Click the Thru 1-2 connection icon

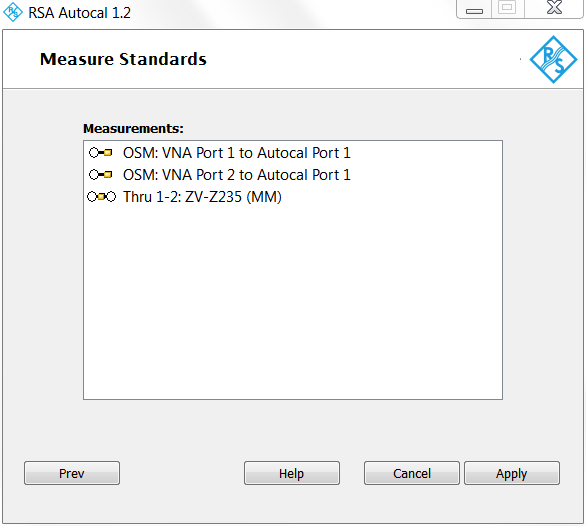(101, 197)
